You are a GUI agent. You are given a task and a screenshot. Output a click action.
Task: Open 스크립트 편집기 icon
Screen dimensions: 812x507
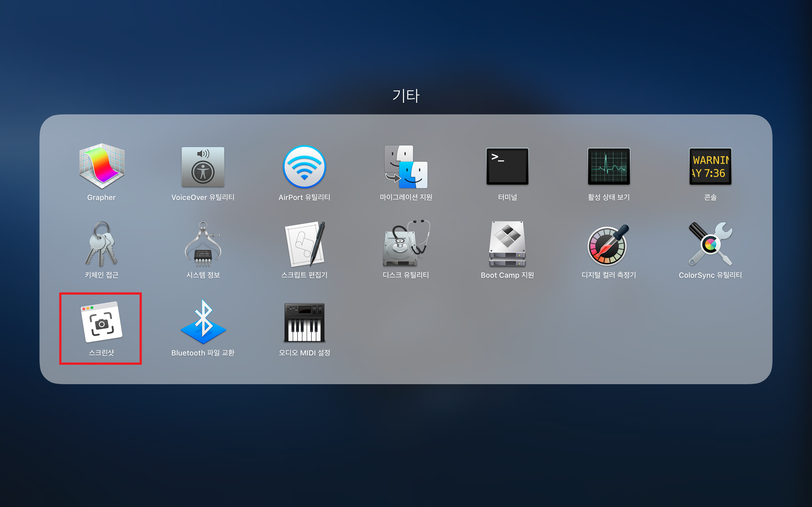(x=304, y=244)
